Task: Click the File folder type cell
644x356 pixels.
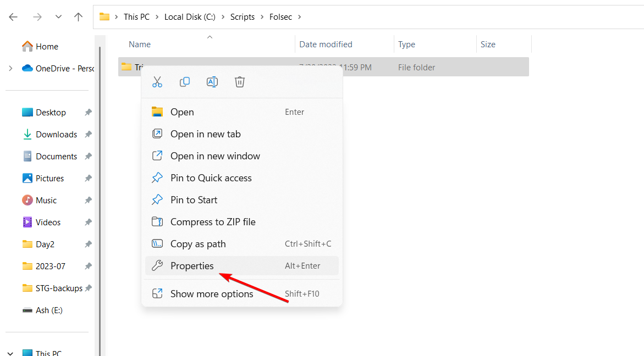Action: point(416,67)
